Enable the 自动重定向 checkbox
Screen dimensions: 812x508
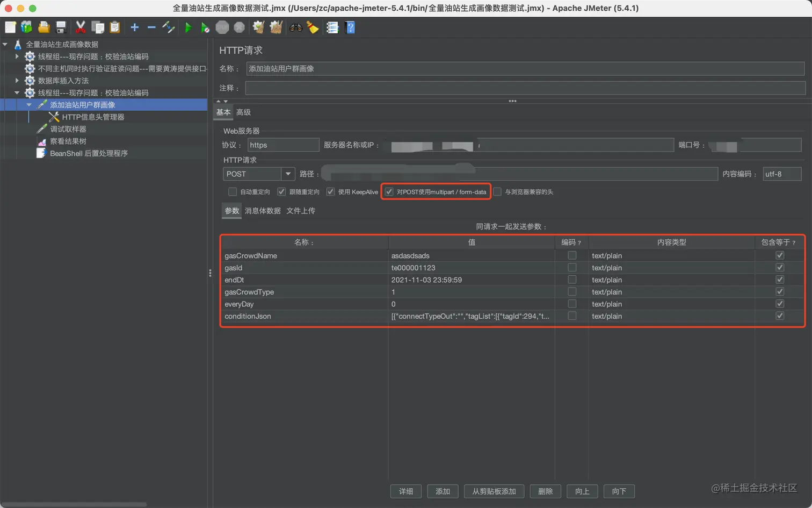click(233, 192)
